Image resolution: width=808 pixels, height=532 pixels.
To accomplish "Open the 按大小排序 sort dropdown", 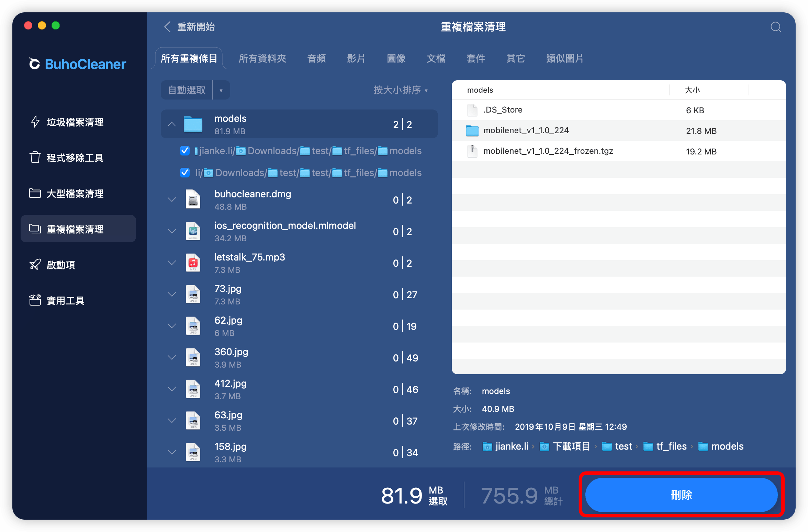I will point(401,90).
